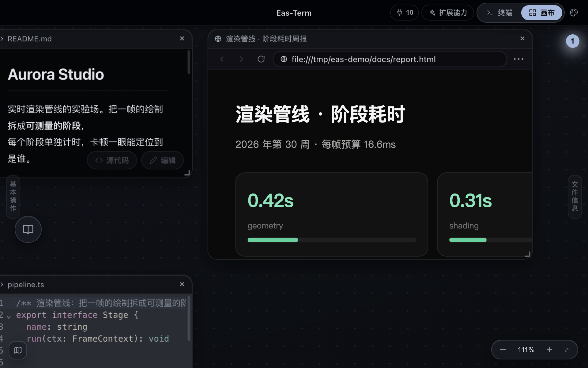Click the 0.42s geometry value
The width and height of the screenshot is (588, 368).
click(x=270, y=201)
